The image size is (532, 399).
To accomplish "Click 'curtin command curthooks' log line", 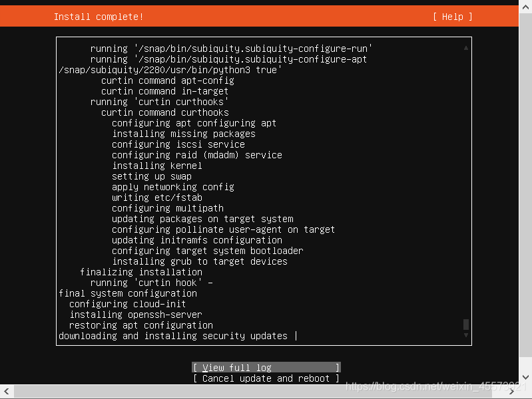I will click(165, 112).
